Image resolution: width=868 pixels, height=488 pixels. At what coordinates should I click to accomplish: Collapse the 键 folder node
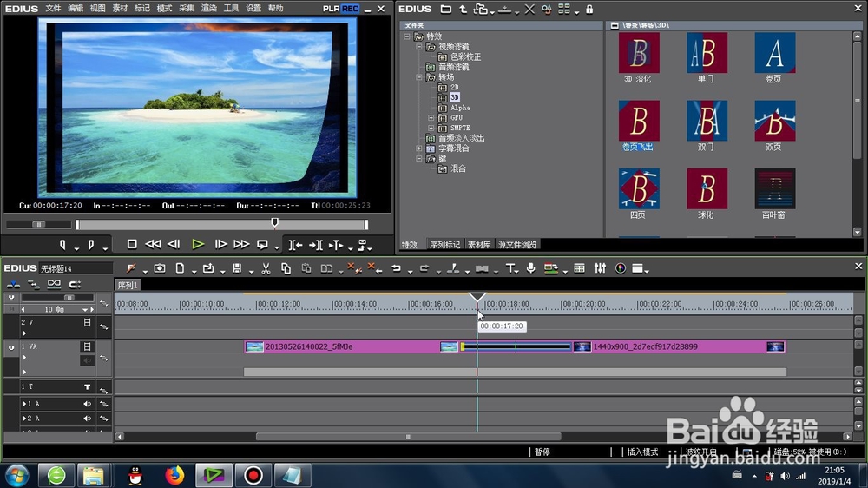[419, 158]
